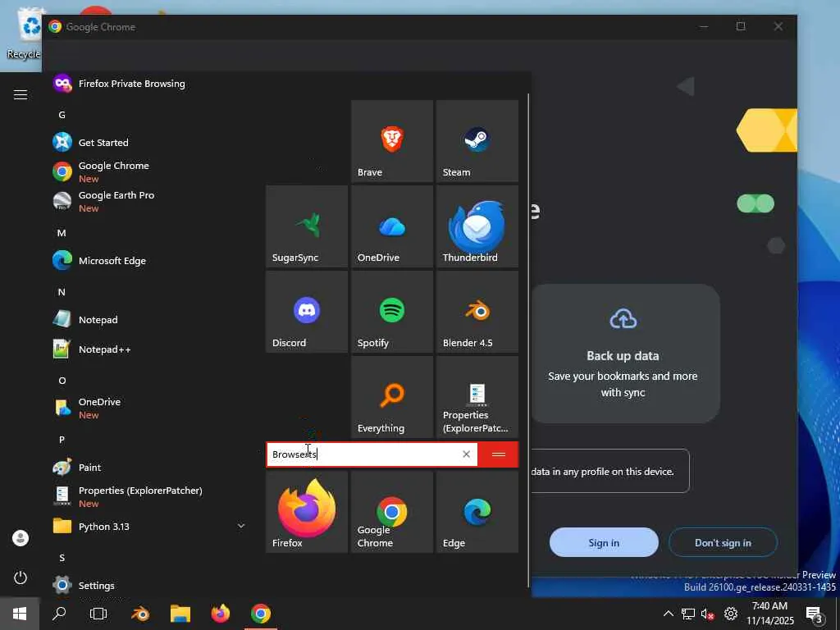Grab the tile group drag handle

point(498,454)
